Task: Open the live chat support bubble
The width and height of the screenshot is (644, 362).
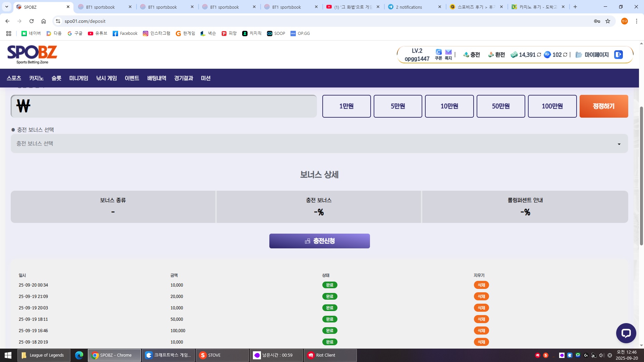Action: click(626, 333)
